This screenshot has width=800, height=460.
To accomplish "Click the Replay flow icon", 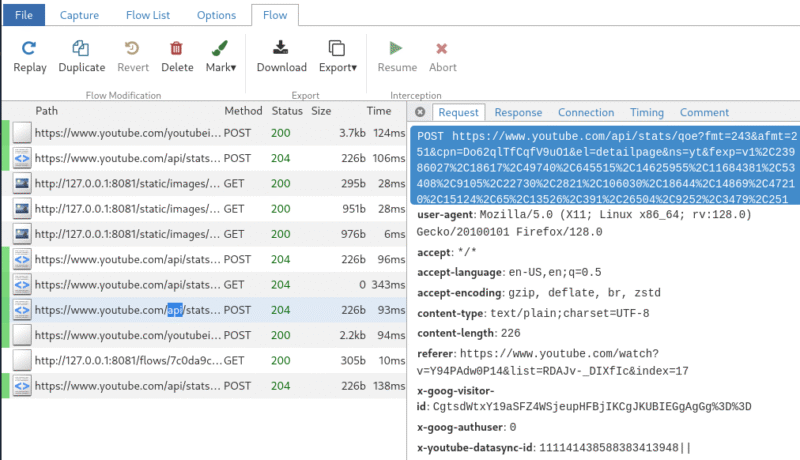I will click(29, 48).
